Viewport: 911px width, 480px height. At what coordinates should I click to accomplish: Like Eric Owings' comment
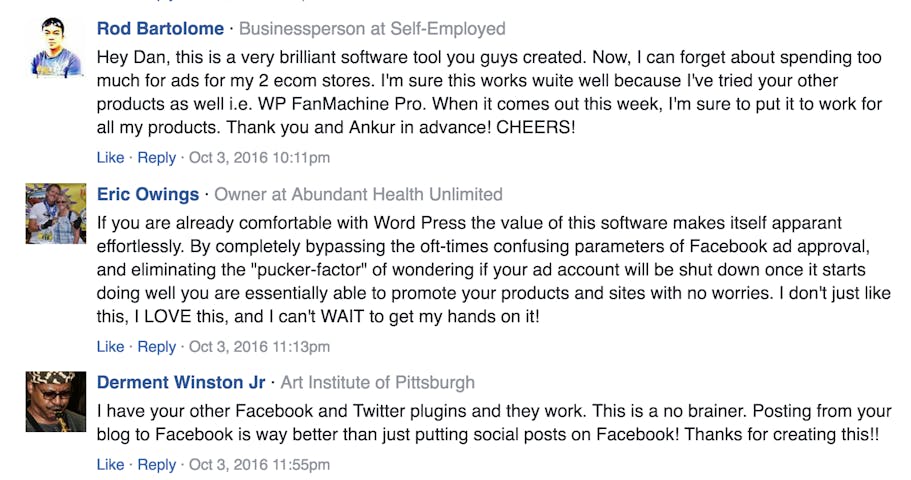(110, 346)
